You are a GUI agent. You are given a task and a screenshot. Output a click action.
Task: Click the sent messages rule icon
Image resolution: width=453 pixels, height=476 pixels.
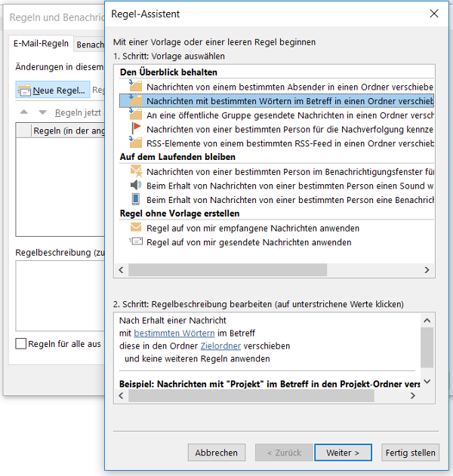(x=135, y=242)
